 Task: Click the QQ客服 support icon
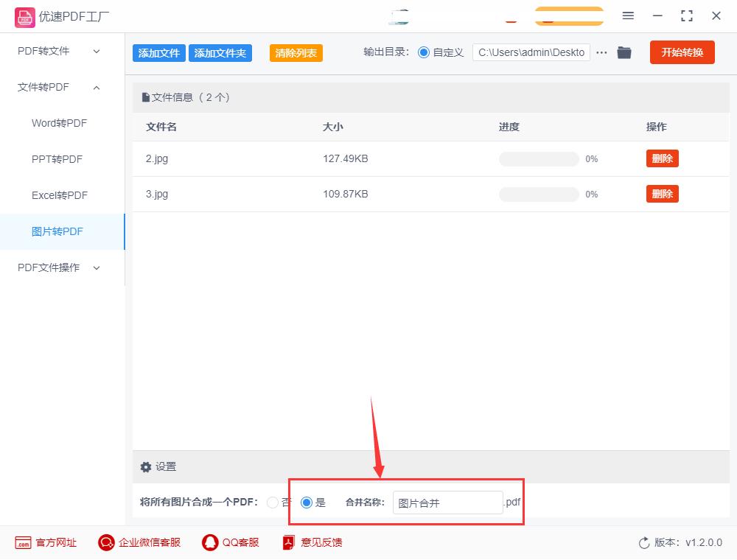(x=209, y=542)
